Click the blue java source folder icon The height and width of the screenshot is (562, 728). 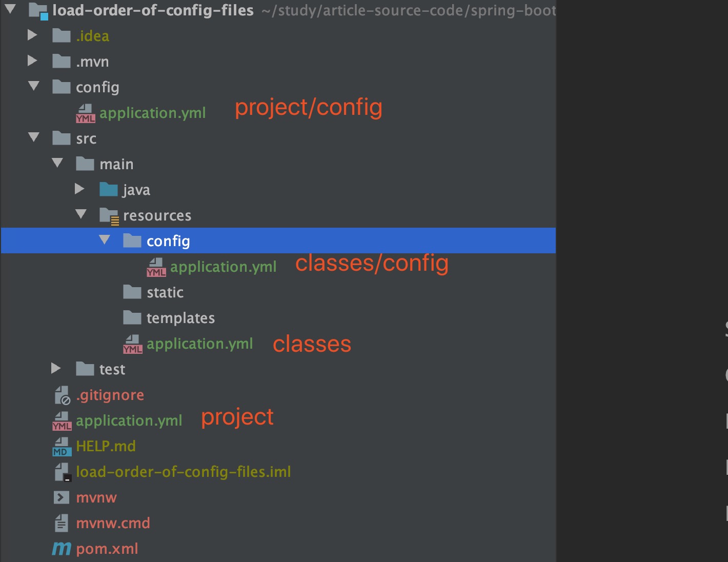click(x=108, y=190)
